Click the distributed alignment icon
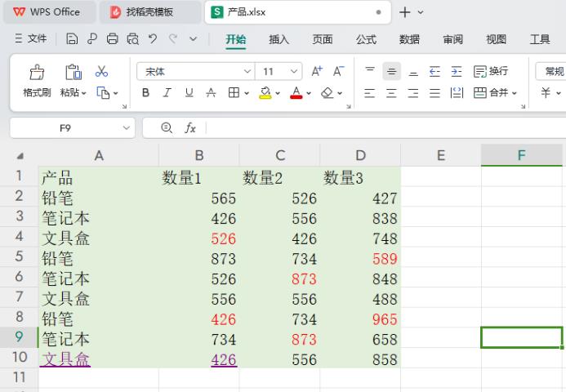The width and height of the screenshot is (566, 392). 457,93
